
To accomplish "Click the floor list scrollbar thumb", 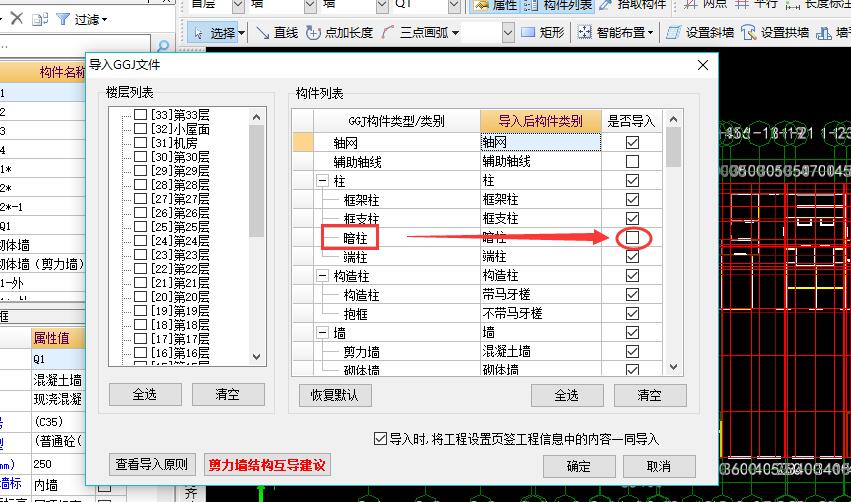I will 257,181.
